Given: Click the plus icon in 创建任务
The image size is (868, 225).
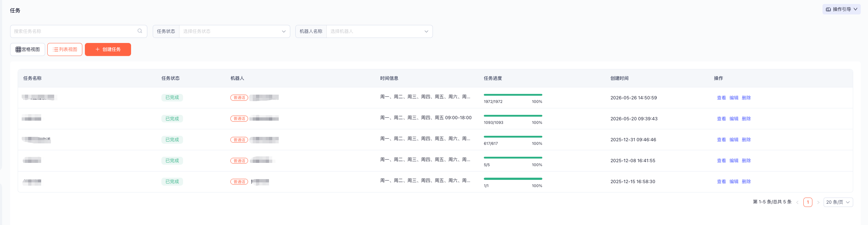Looking at the screenshot, I should pos(97,49).
